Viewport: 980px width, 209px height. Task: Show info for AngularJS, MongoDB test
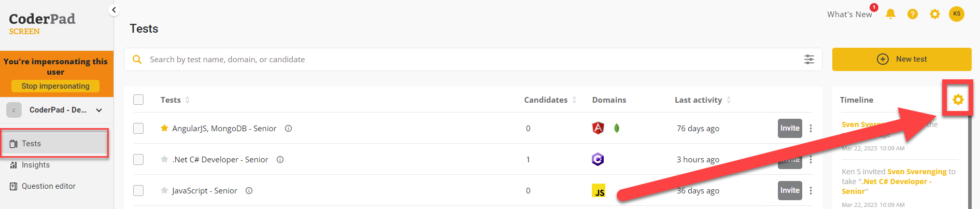pyautogui.click(x=289, y=128)
